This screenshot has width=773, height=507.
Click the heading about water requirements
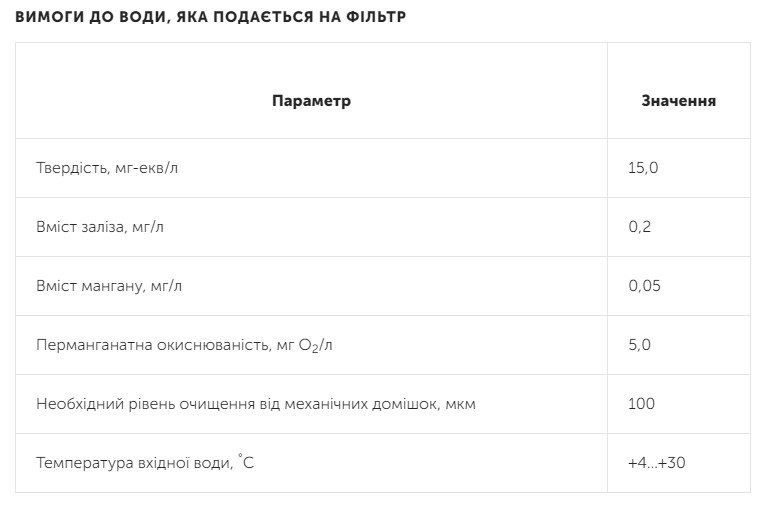coord(210,17)
